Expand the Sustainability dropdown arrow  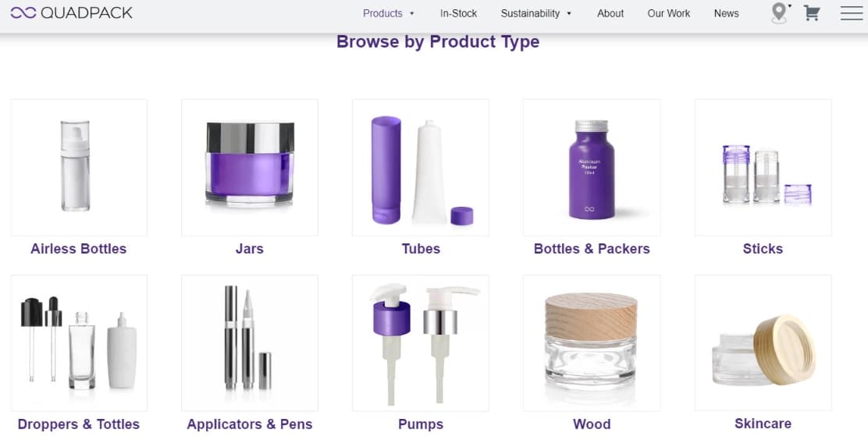[569, 14]
